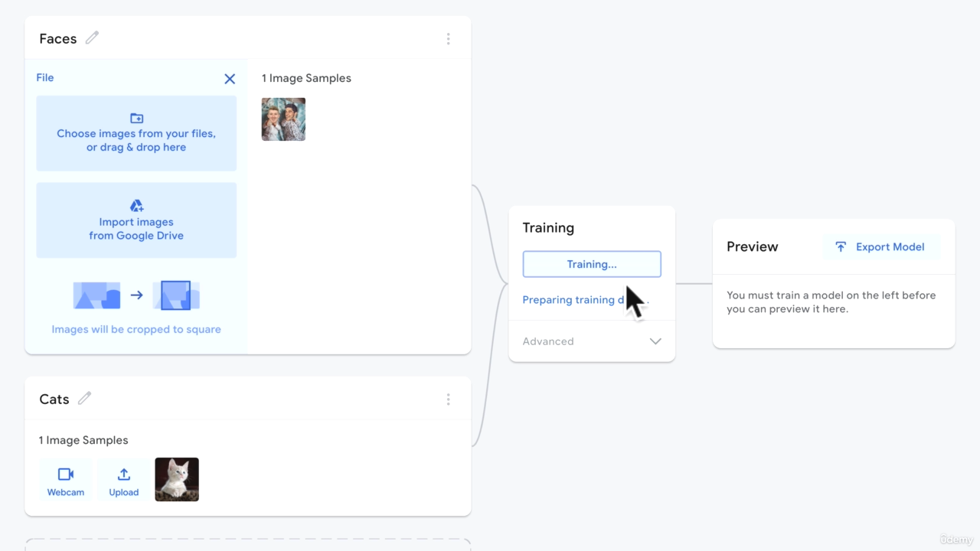Click the pencil icon next to Faces
The width and height of the screenshot is (980, 551).
coord(92,37)
